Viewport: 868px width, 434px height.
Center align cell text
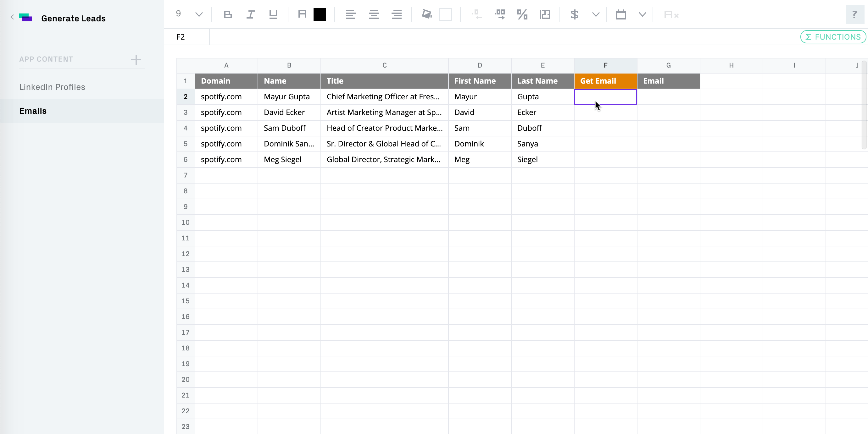point(374,14)
